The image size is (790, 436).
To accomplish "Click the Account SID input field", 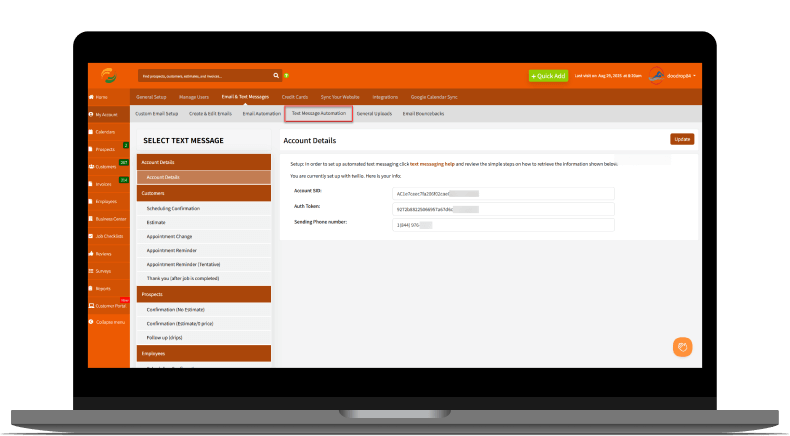I will click(x=503, y=193).
